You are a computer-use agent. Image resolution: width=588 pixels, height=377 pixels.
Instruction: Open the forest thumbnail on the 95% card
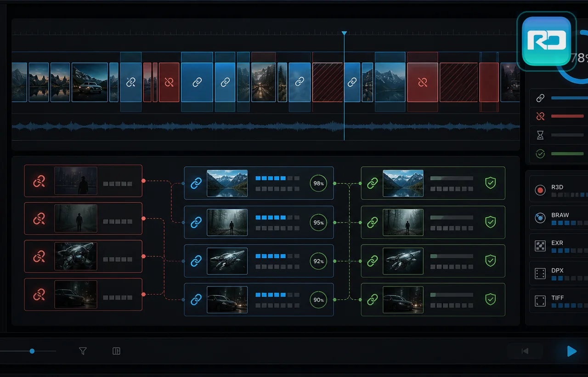click(227, 223)
